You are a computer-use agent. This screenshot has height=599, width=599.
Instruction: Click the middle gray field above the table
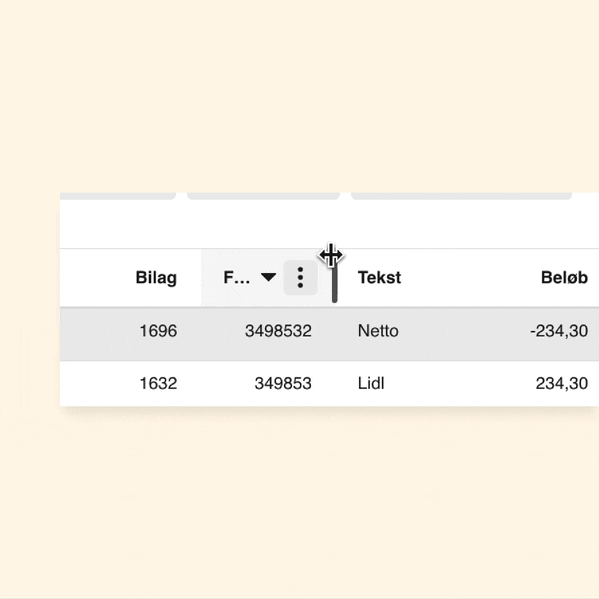(x=263, y=196)
